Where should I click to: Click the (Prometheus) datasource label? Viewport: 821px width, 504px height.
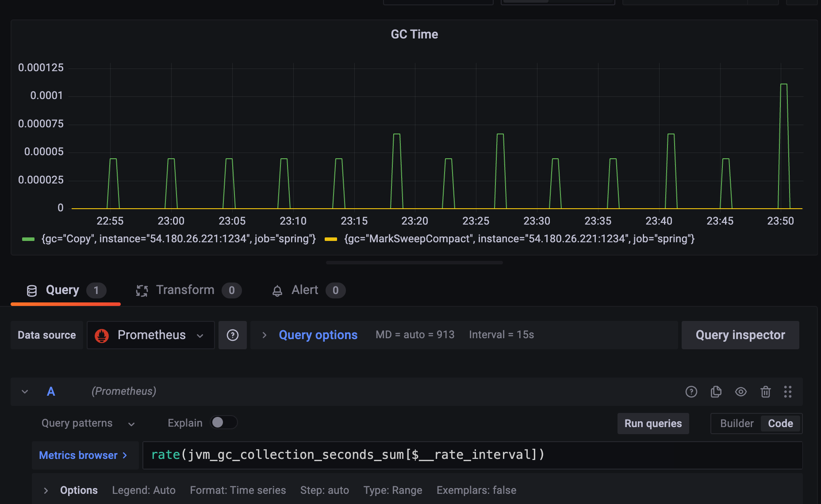[124, 392]
